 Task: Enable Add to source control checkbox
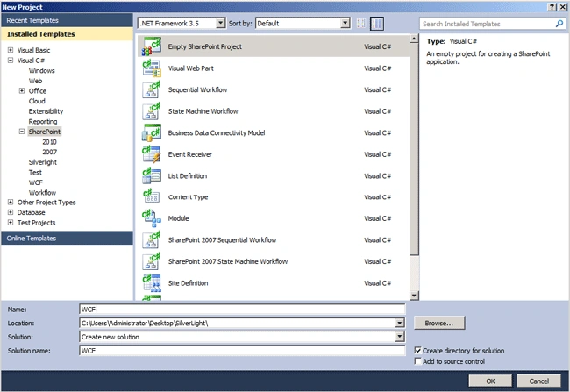click(x=418, y=361)
